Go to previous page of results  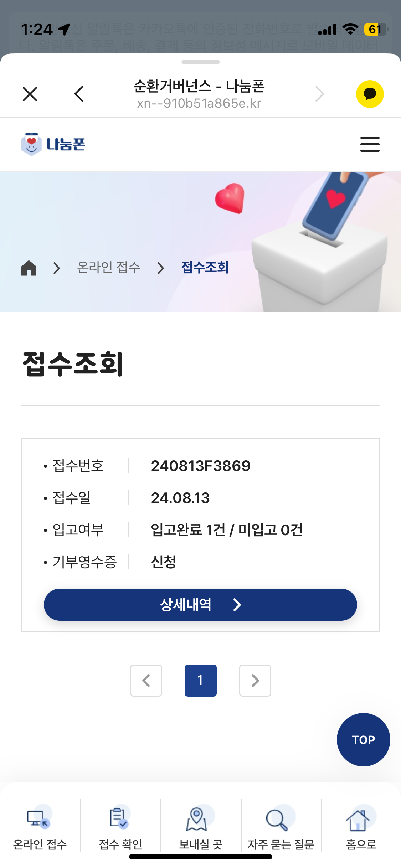point(146,681)
